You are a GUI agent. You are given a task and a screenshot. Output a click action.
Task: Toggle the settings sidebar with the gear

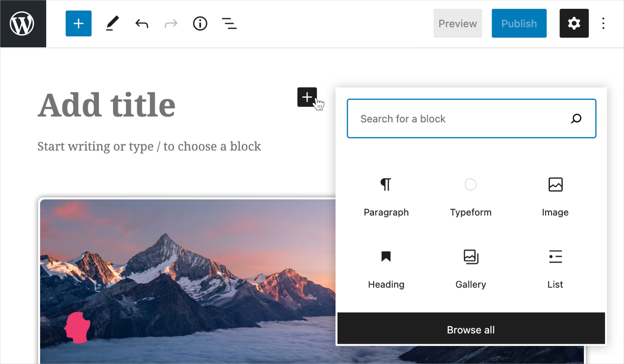click(573, 23)
